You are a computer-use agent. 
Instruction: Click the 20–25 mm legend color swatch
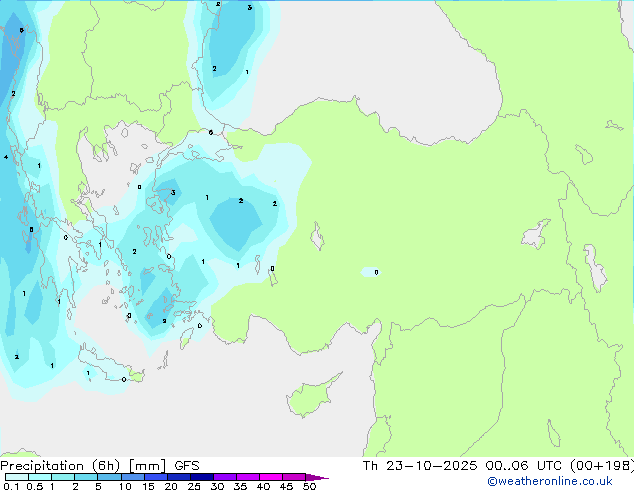[x=178, y=477]
